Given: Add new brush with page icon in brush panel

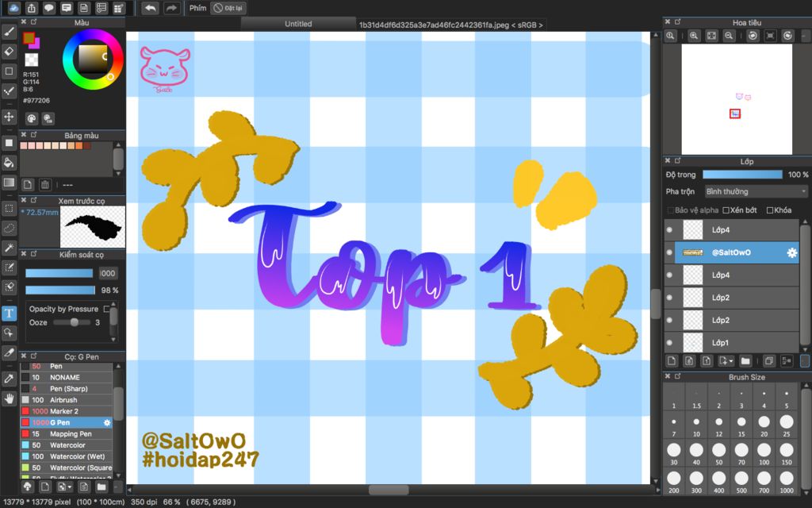Looking at the screenshot, I should (45, 487).
